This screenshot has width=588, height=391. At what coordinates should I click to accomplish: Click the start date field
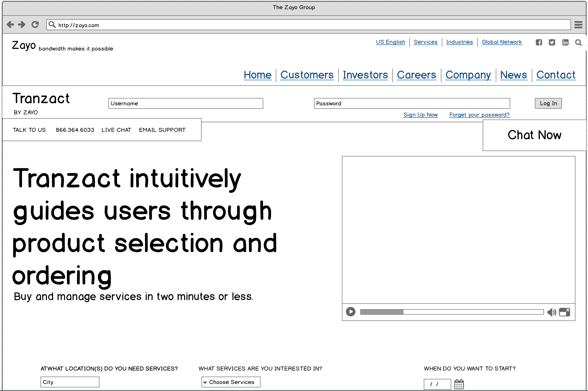[x=437, y=384]
